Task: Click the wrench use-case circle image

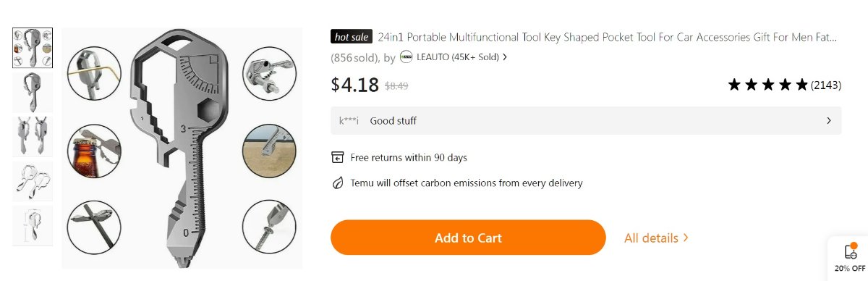Action: coord(268,75)
